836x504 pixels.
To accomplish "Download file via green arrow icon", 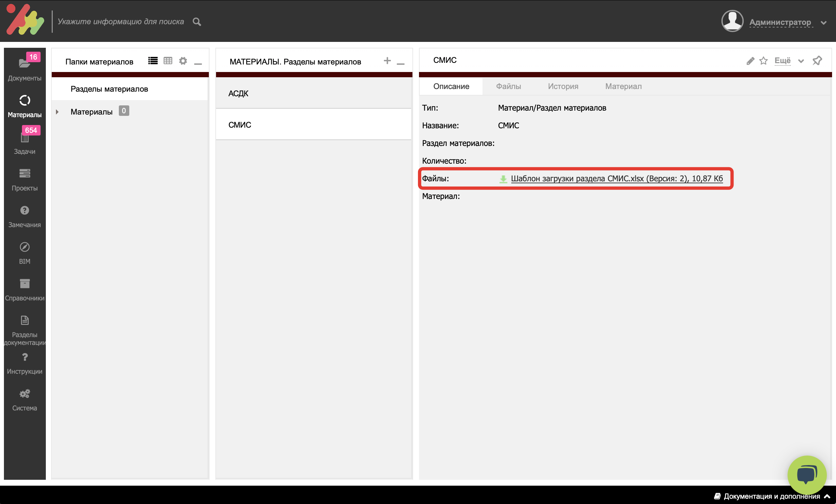I will [503, 179].
